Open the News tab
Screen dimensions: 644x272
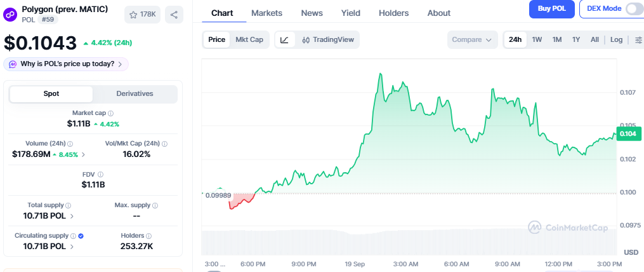click(x=312, y=13)
